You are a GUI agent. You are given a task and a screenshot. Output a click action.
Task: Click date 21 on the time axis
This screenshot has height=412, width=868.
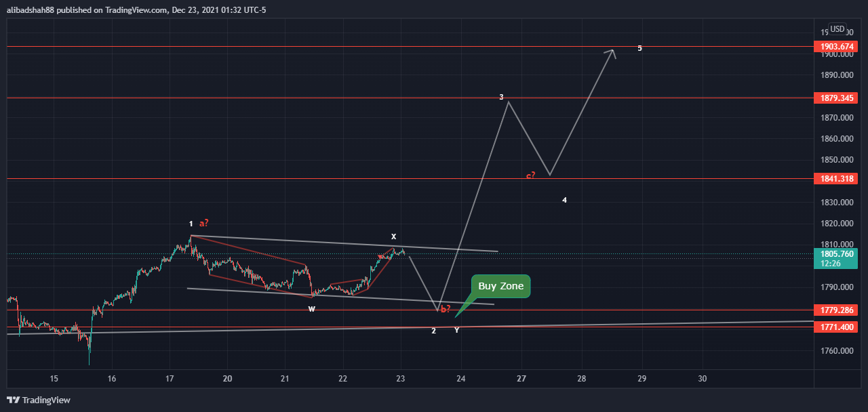coord(285,378)
